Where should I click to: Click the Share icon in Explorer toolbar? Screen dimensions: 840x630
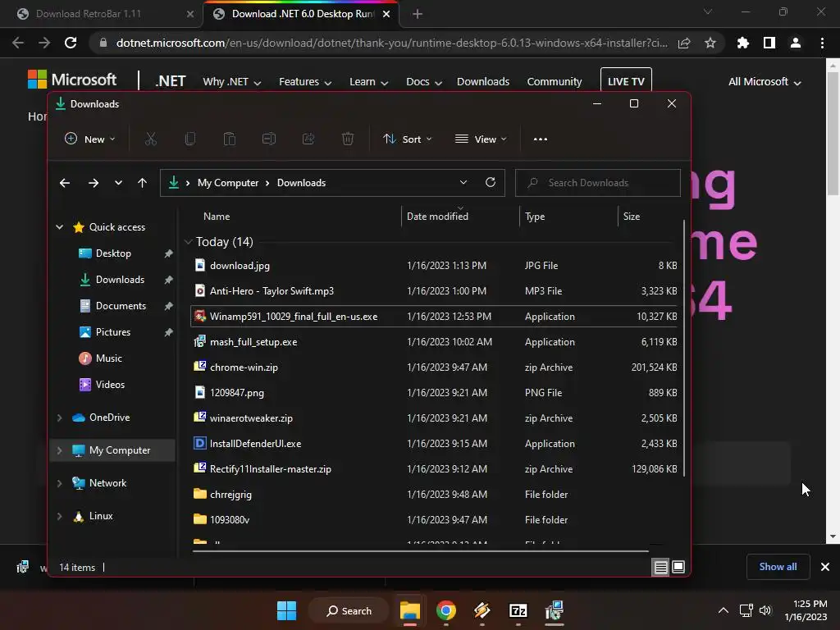(308, 139)
